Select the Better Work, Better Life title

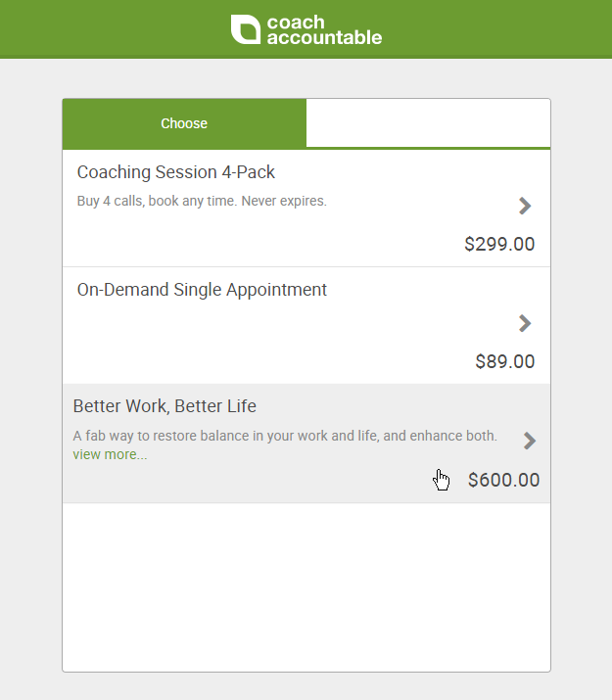point(165,406)
